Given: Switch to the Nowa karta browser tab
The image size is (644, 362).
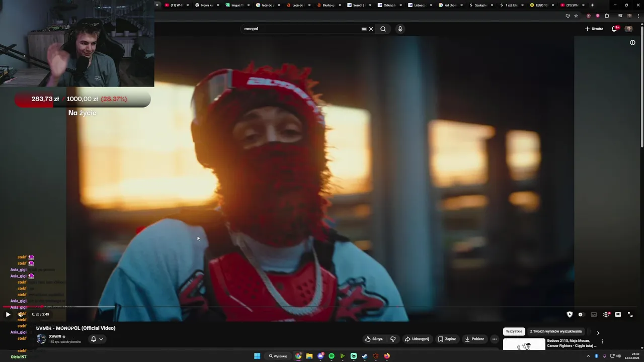Looking at the screenshot, I should point(206,5).
